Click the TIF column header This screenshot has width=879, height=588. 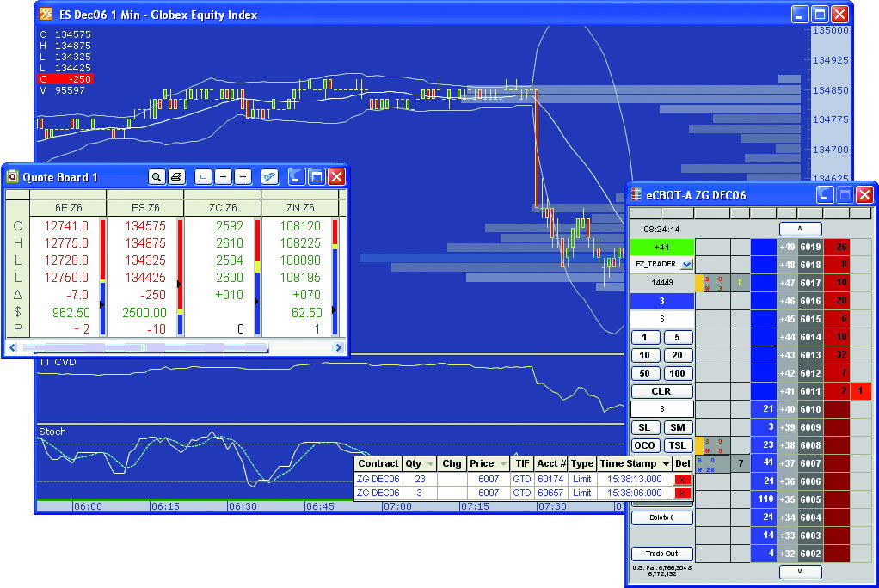click(x=522, y=464)
